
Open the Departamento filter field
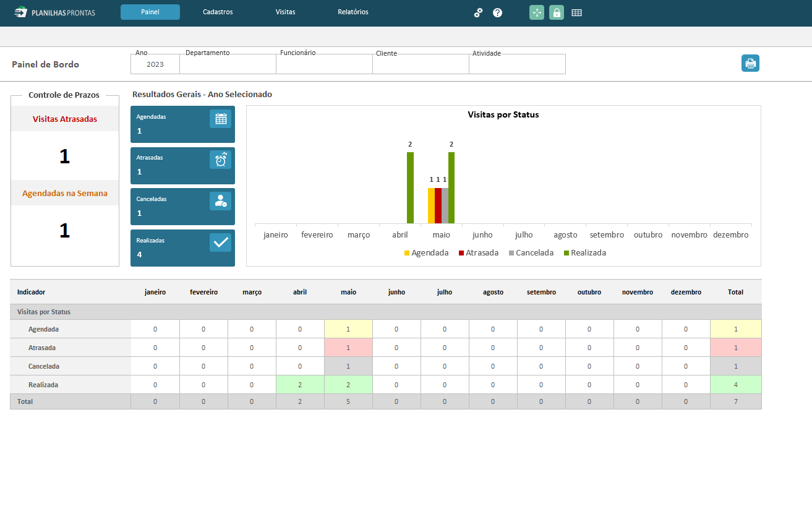pos(228,64)
